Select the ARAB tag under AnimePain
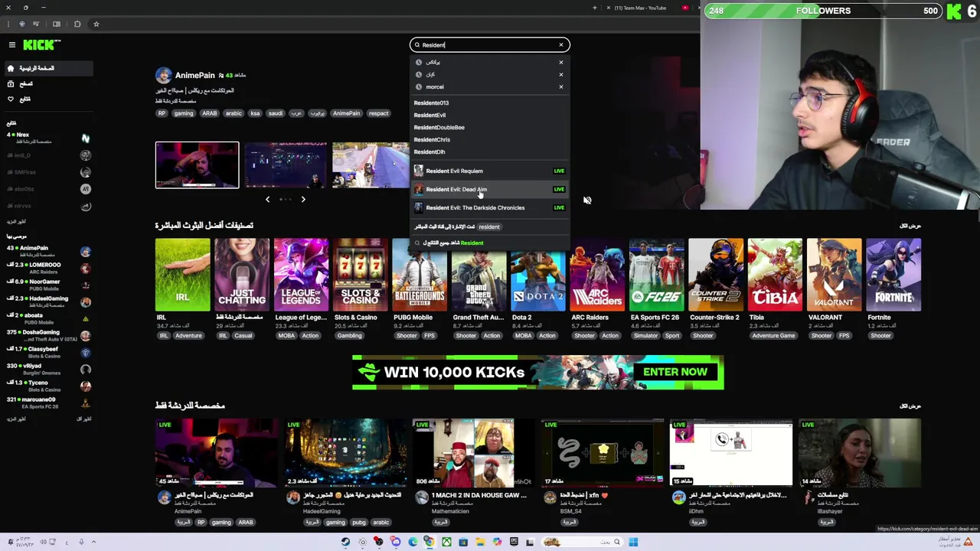The height and width of the screenshot is (551, 980). [x=209, y=113]
